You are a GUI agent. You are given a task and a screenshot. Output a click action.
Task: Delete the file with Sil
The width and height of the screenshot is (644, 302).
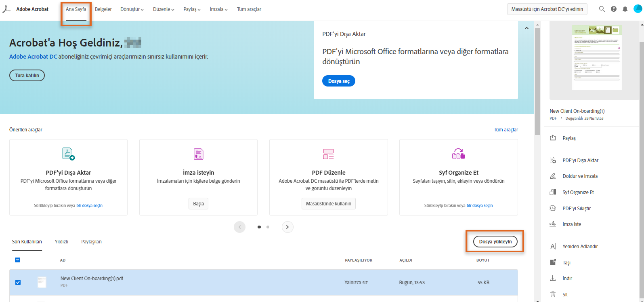(565, 295)
